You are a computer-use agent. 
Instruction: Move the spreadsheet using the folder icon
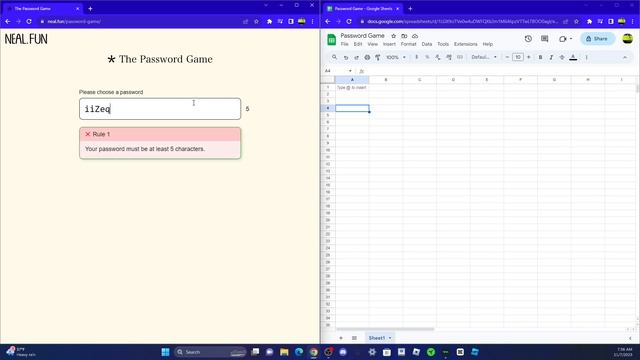coord(404,36)
